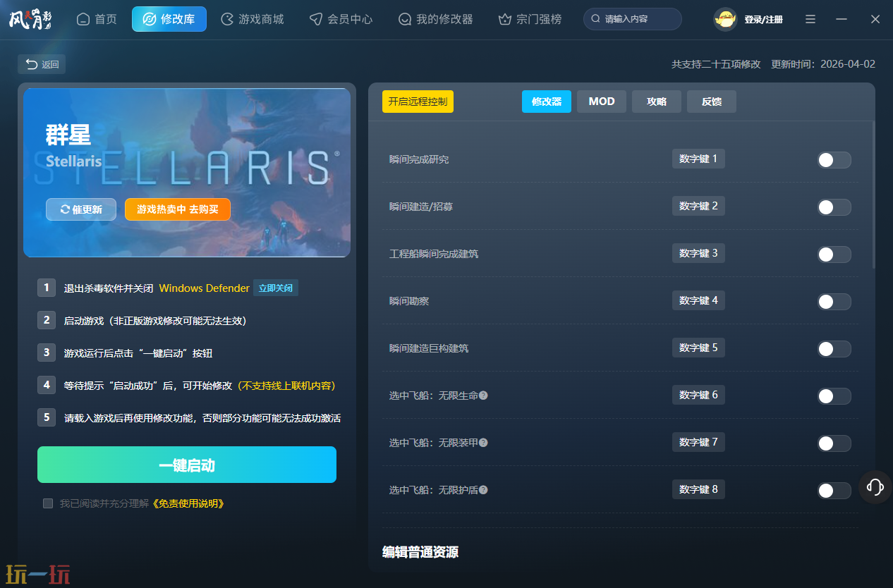Check the 我已阅读并充分理解 checkbox
This screenshot has width=893, height=588.
[x=48, y=503]
